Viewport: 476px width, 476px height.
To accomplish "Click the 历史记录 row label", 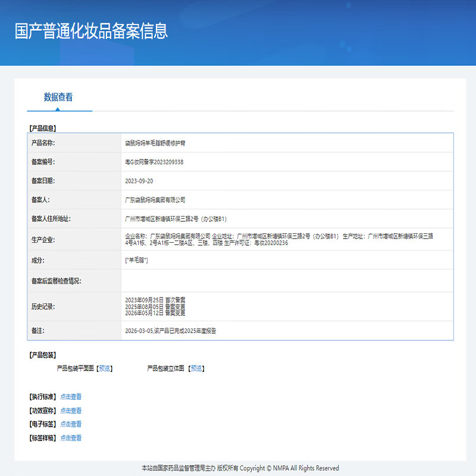I will [43, 306].
